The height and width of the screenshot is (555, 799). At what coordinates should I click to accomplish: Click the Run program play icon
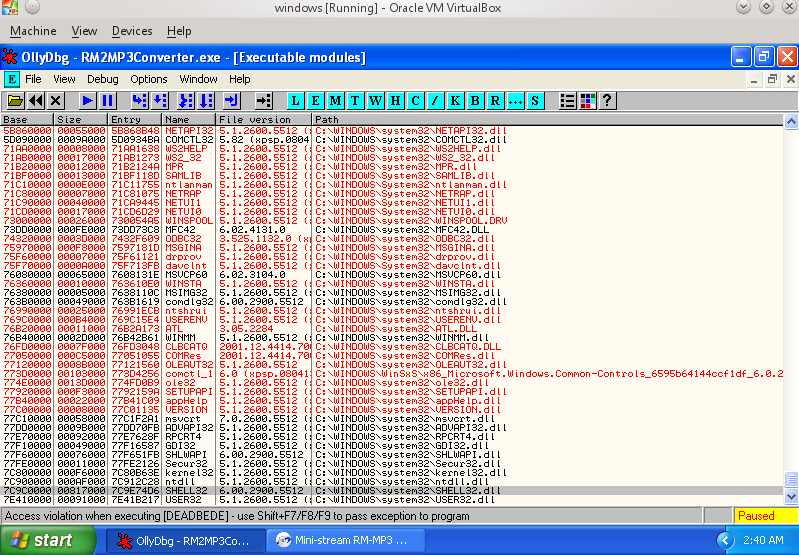(x=88, y=101)
